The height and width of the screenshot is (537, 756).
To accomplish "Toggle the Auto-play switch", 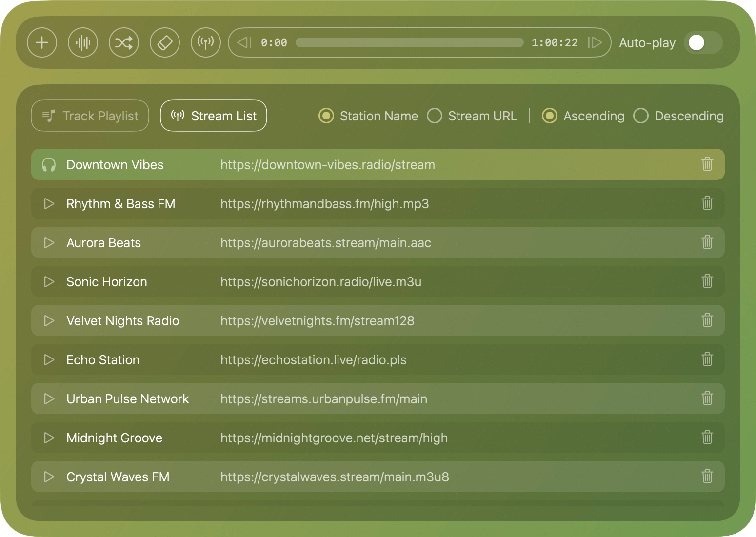I will (x=703, y=43).
